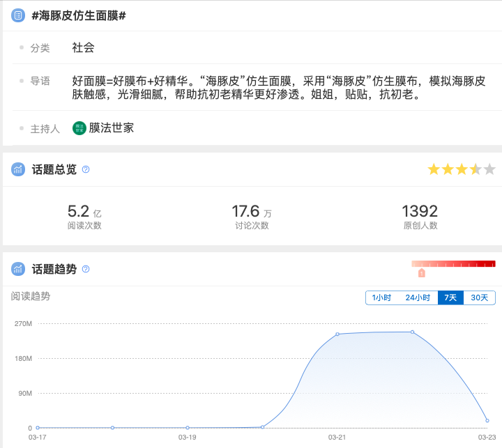Switch to the 30天 time range

tap(479, 298)
